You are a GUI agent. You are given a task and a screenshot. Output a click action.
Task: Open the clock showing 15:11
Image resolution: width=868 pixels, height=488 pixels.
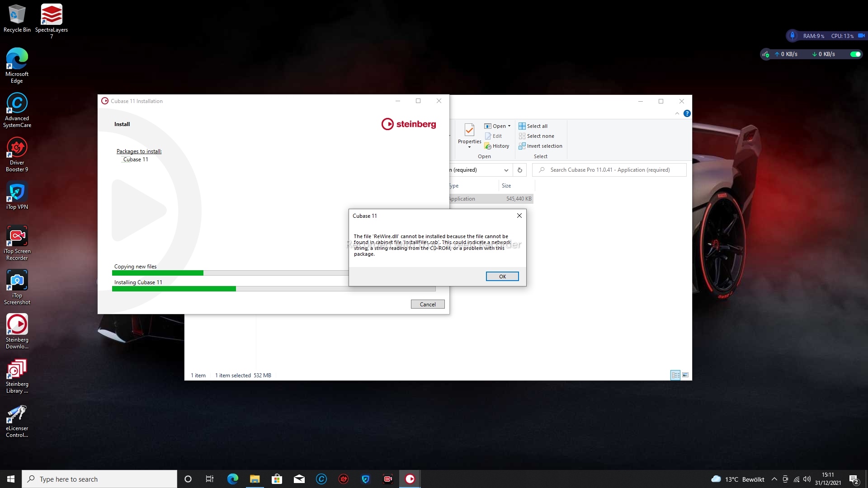(x=828, y=479)
